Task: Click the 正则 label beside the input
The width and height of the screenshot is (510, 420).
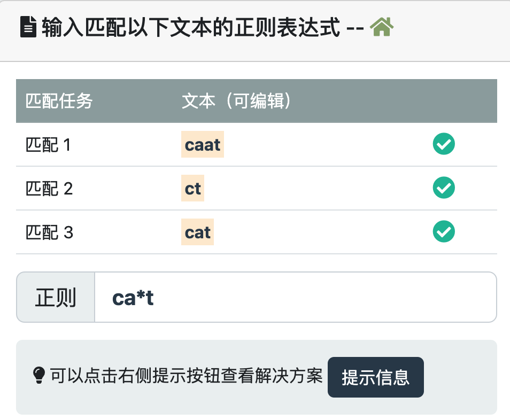Action: point(56,298)
